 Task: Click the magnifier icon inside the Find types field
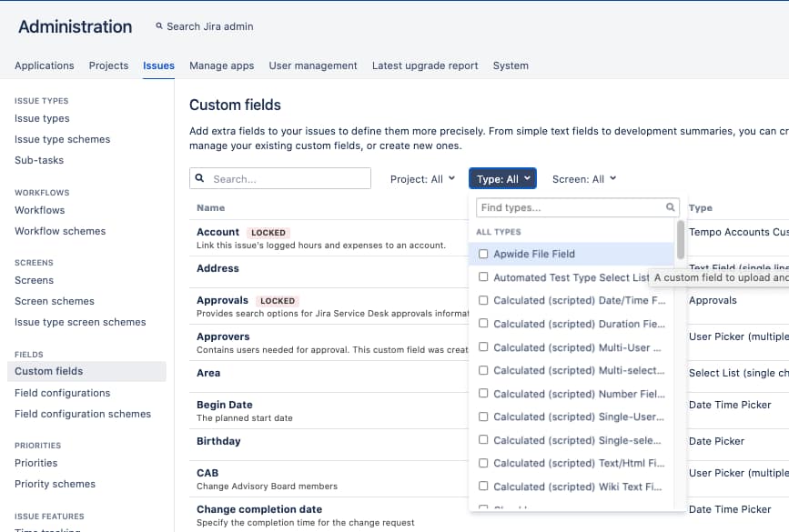(x=670, y=207)
